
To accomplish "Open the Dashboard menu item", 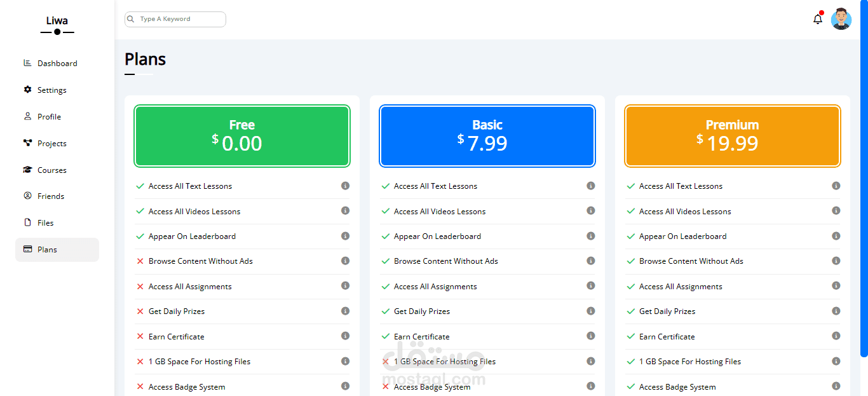I will pyautogui.click(x=57, y=64).
